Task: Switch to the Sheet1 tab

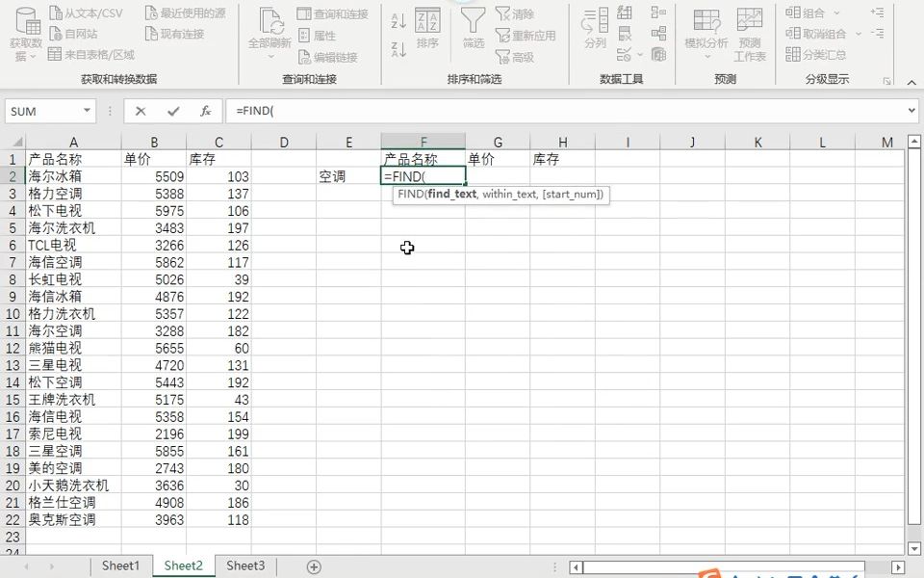Action: click(121, 566)
